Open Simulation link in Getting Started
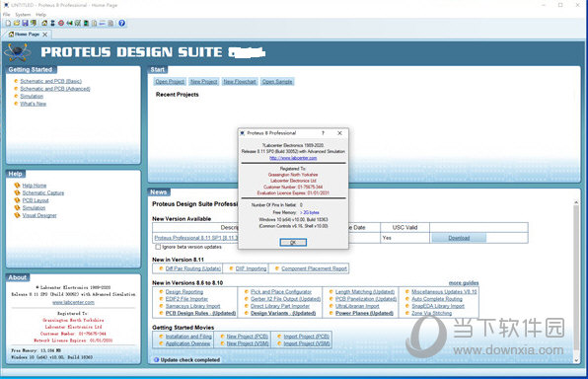Screen dimensions: 588x379 click(x=32, y=96)
